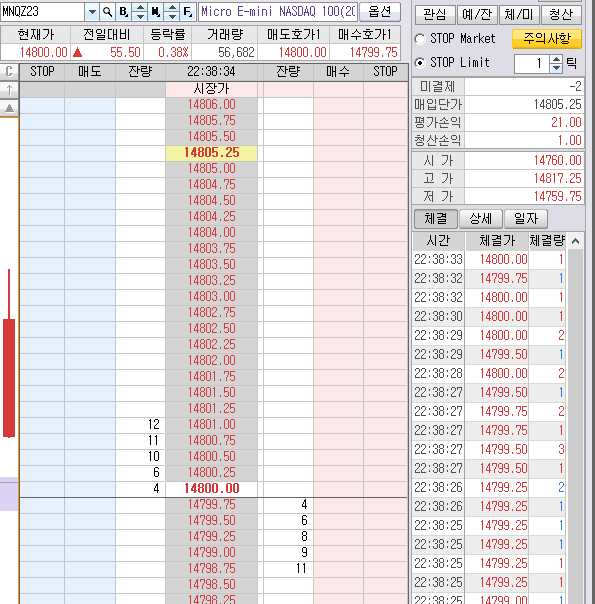Select the STOP Limit radio button
595x604 pixels.
pos(420,62)
